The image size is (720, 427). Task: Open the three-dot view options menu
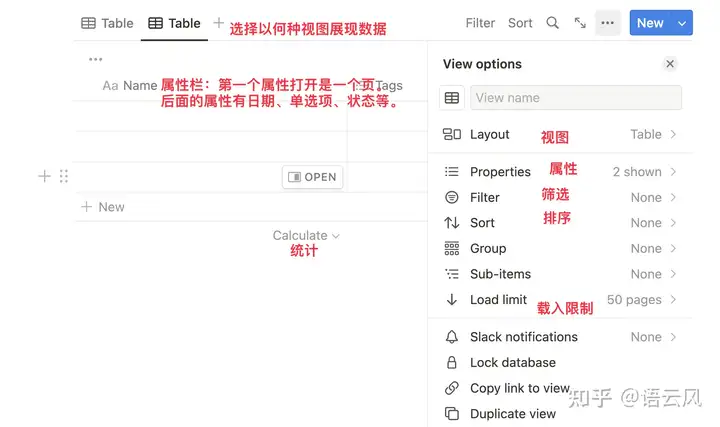click(x=608, y=23)
